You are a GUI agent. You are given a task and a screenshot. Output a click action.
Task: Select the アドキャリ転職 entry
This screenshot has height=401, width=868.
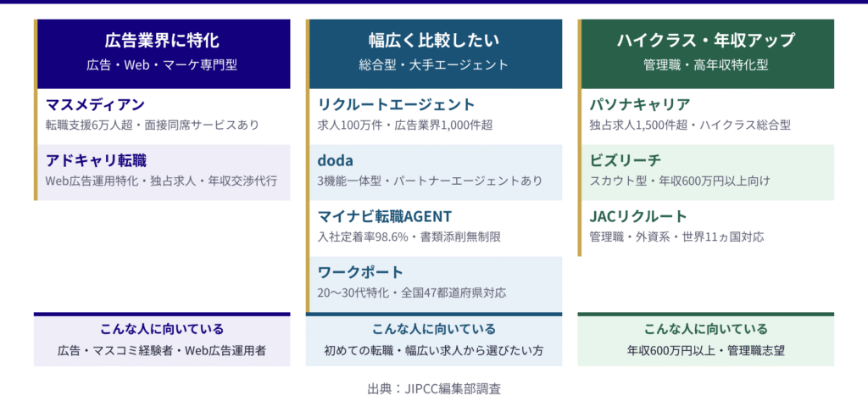[x=96, y=161]
